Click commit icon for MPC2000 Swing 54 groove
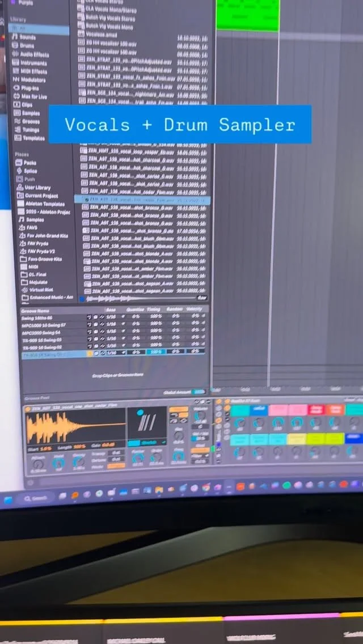This screenshot has width=363, height=644. point(102,332)
